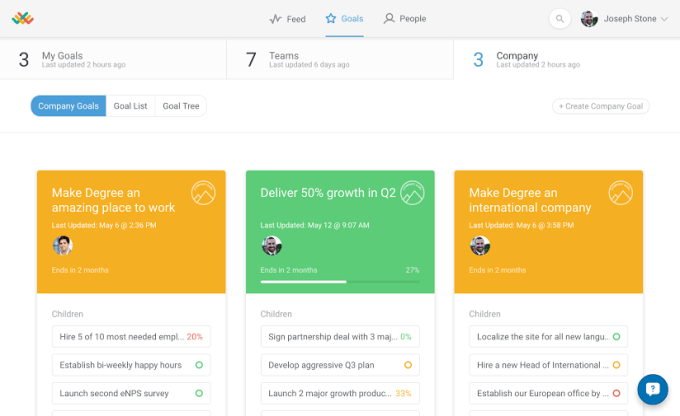Select the Goal Tree view
The width and height of the screenshot is (680, 416).
pos(181,106)
